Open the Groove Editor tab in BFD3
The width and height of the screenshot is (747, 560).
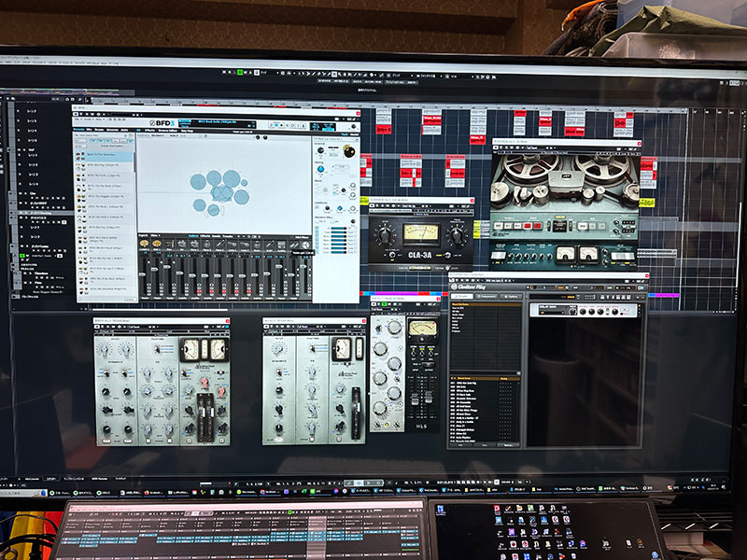coord(168,131)
